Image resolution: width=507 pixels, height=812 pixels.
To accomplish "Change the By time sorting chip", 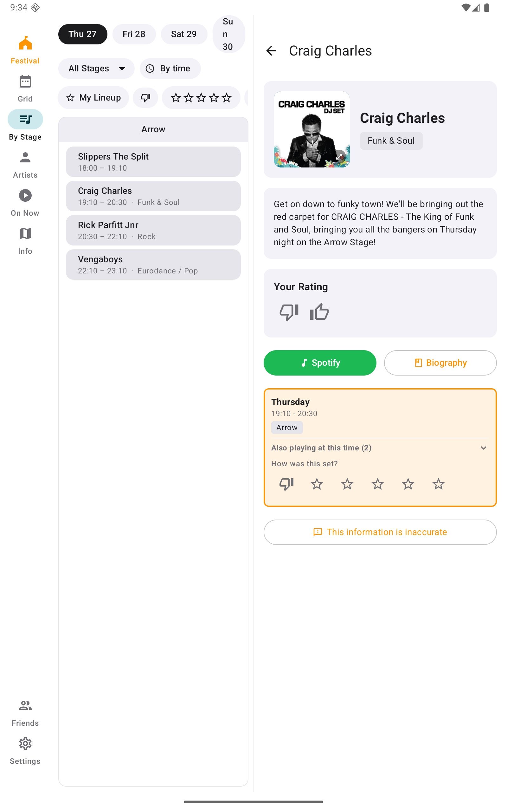I will point(170,69).
